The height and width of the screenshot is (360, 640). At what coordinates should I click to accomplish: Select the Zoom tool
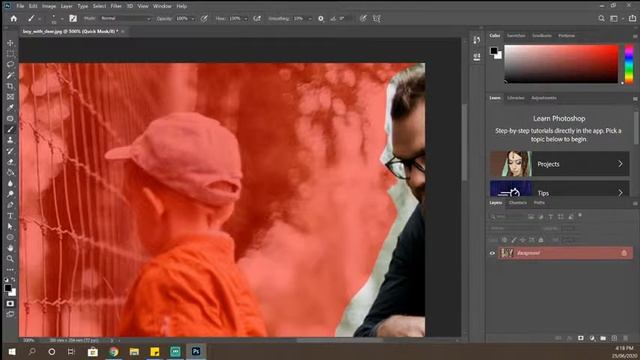click(11, 259)
